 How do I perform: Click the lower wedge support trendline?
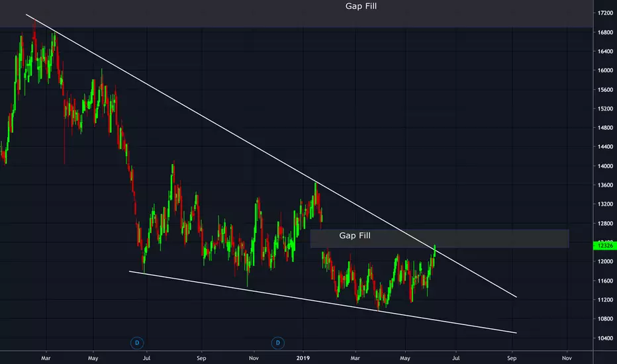pos(322,302)
